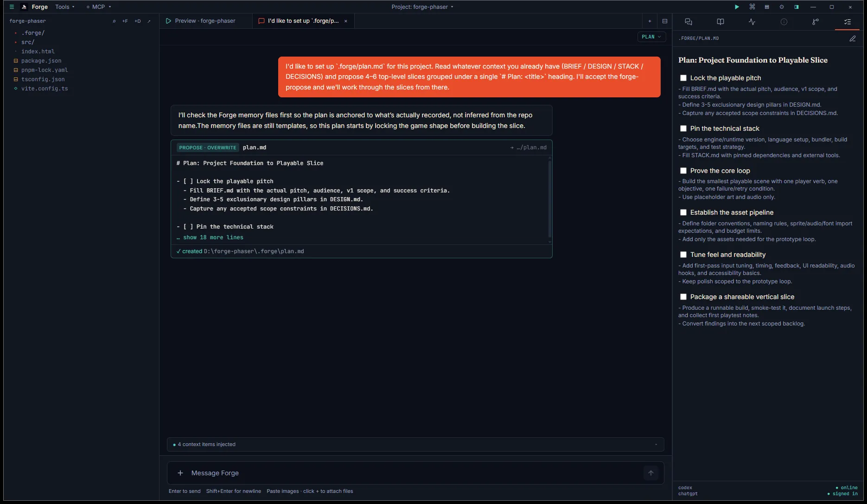Split the editor view using the layout icon

pyautogui.click(x=664, y=21)
